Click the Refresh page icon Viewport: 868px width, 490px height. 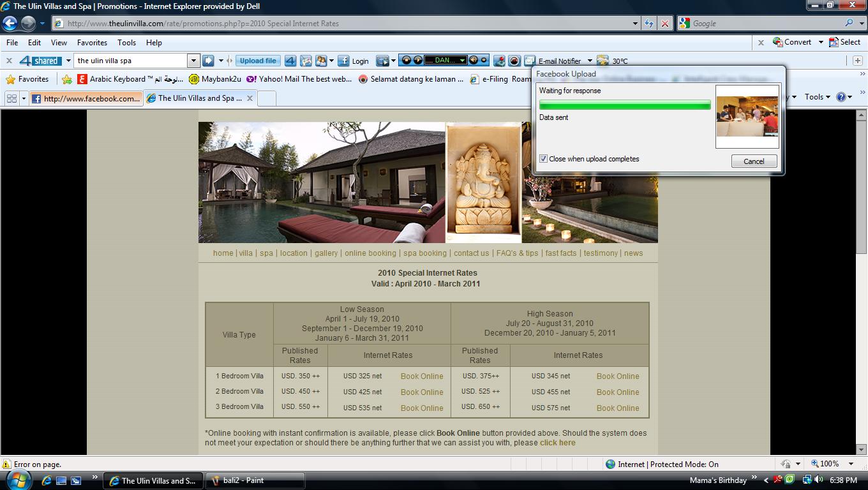pos(649,24)
